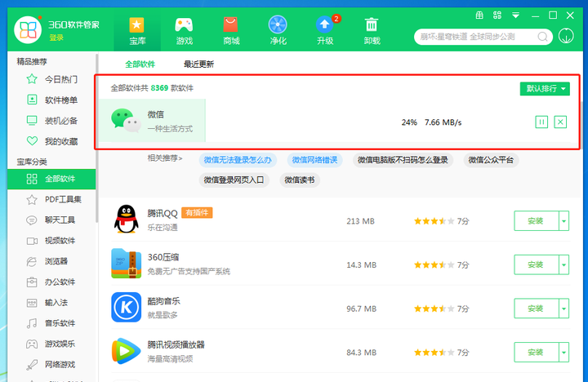
Task: Click the 酷狗音乐 app icon
Action: click(126, 308)
